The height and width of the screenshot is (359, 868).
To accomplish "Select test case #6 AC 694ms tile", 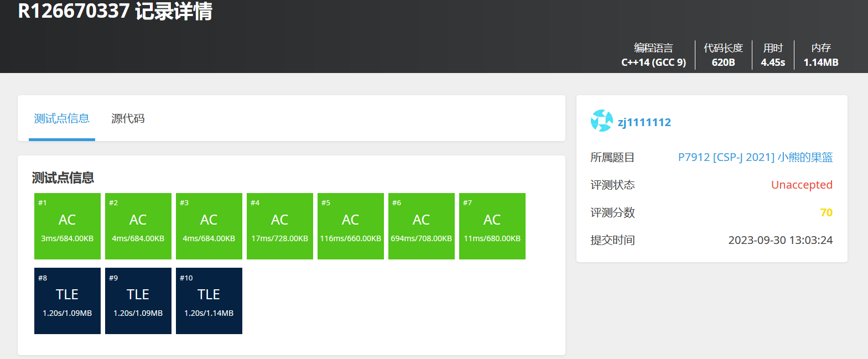I will point(422,226).
